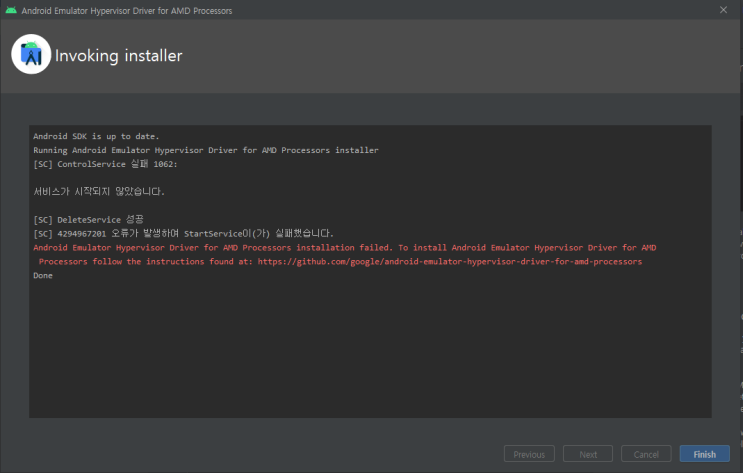Click the 'Invoking installer' heading
Viewport: 743px width, 473px height.
coord(118,55)
